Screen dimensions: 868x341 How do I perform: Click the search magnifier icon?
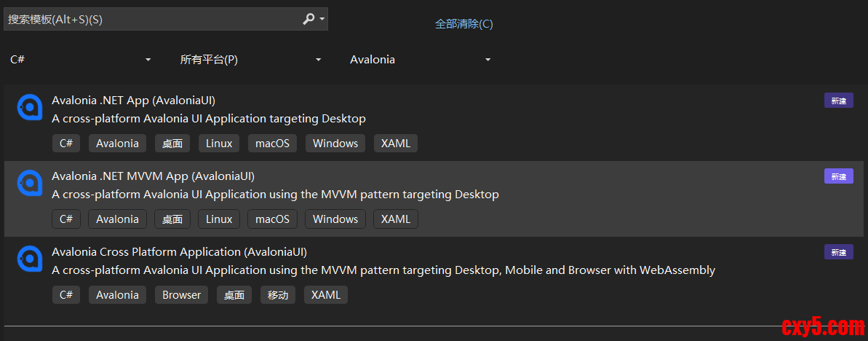point(308,20)
